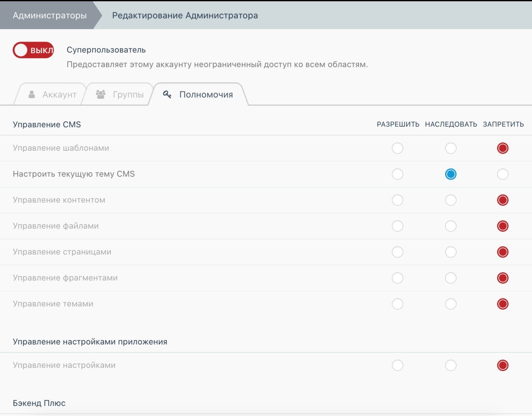Click the РАЗРЕШИТЬ column header
This screenshot has height=416, width=532.
(398, 125)
